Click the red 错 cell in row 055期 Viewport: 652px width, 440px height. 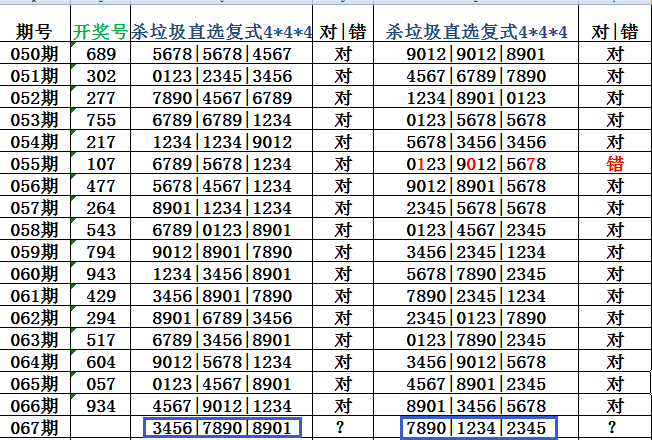tap(615, 164)
